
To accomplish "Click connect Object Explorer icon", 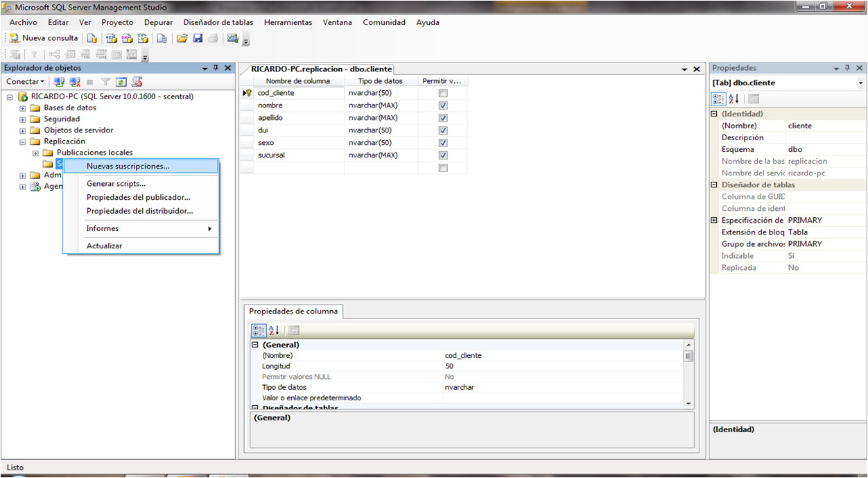I will [x=59, y=82].
